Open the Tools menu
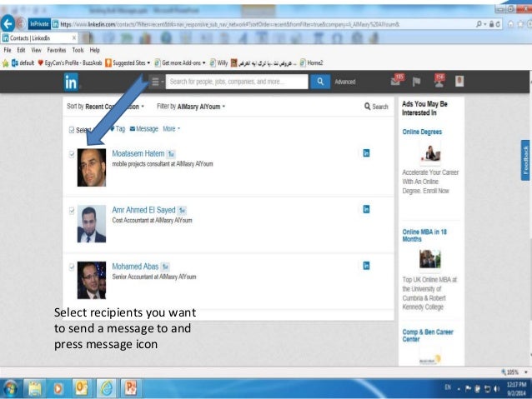This screenshot has height=399, width=532. tap(78, 50)
